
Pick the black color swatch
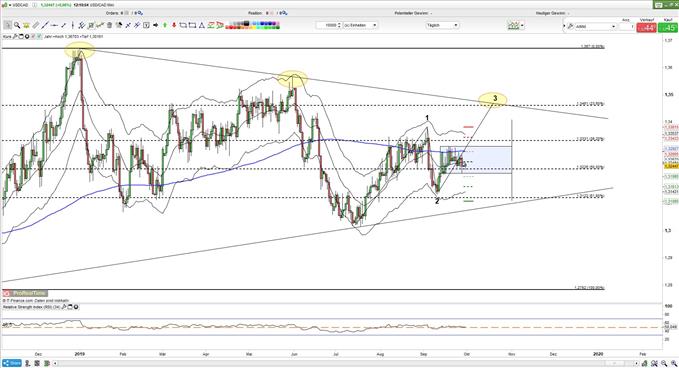(x=246, y=23)
